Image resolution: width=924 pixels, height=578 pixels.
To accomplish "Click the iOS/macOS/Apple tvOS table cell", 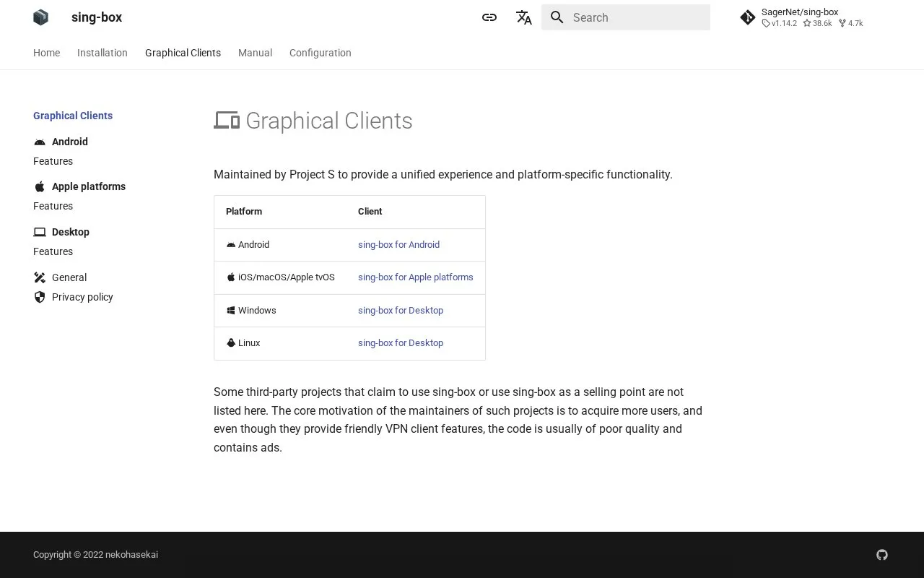I will (x=281, y=277).
